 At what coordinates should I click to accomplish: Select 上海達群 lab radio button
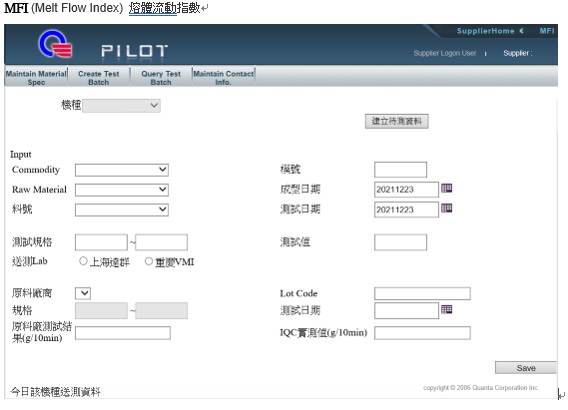click(83, 261)
